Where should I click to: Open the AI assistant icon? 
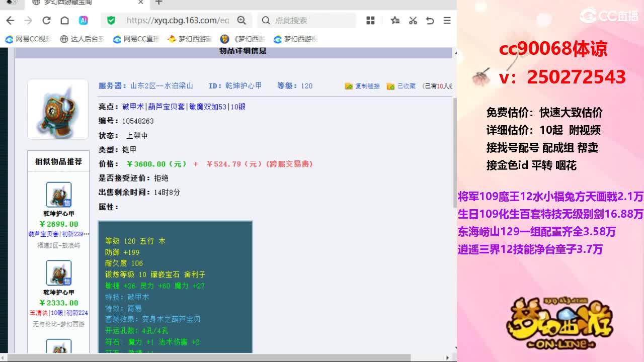point(84,21)
